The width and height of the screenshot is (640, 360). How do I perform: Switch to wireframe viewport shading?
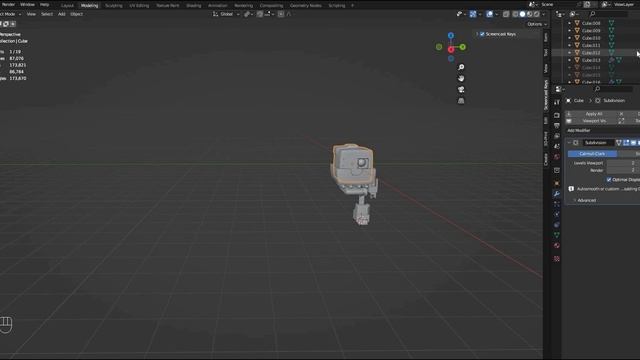pos(515,14)
